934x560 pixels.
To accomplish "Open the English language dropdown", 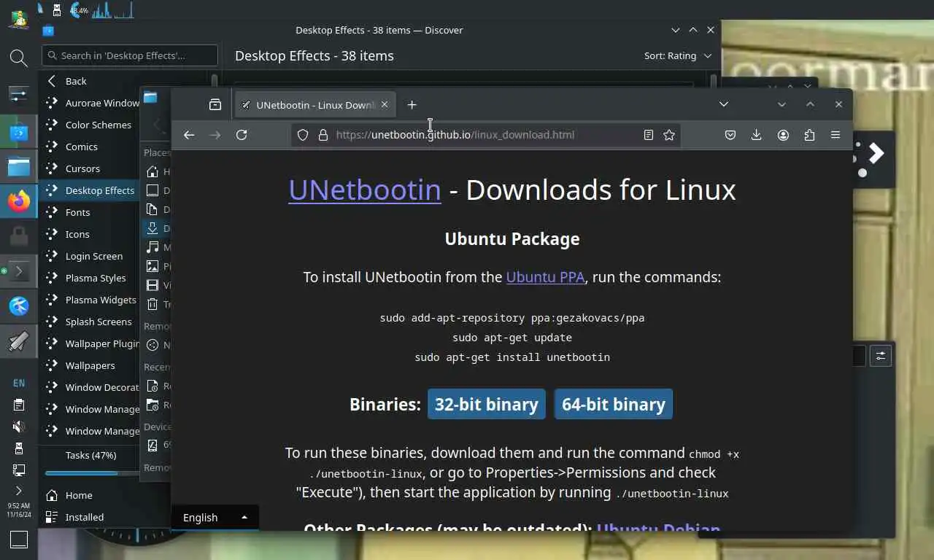I will pos(215,517).
